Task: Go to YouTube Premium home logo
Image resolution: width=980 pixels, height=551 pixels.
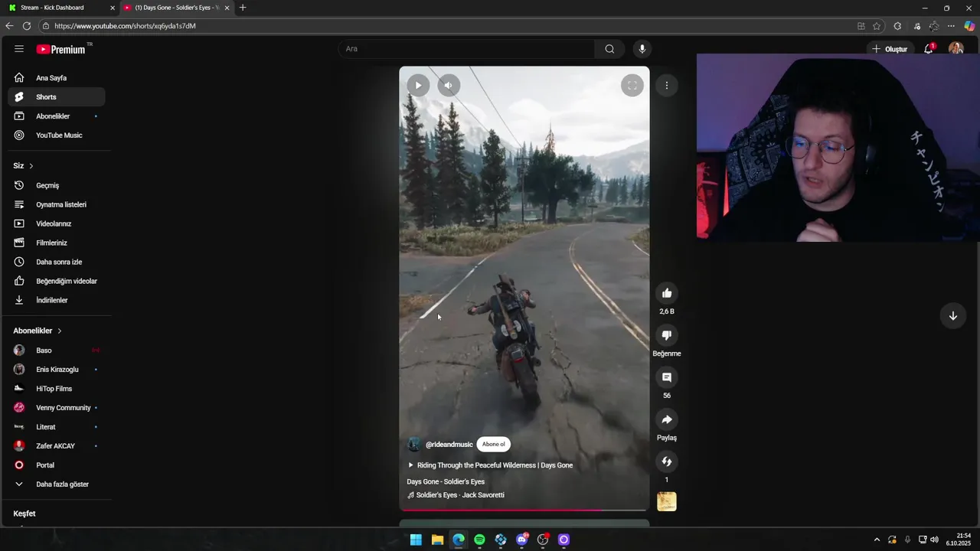Action: point(61,49)
